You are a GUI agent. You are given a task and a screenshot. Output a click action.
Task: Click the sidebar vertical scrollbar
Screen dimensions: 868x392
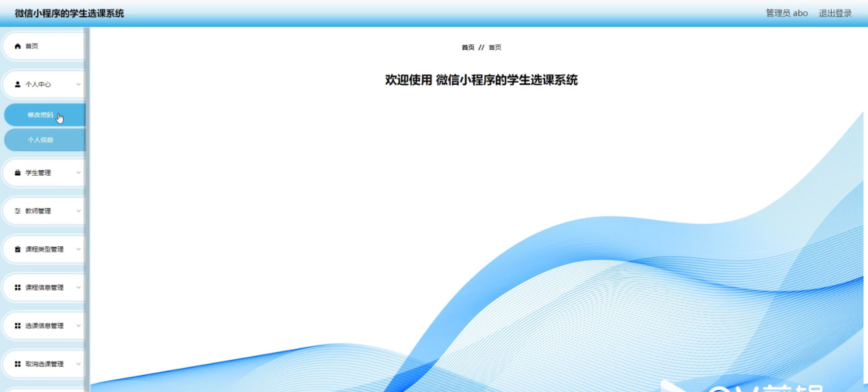[87, 209]
